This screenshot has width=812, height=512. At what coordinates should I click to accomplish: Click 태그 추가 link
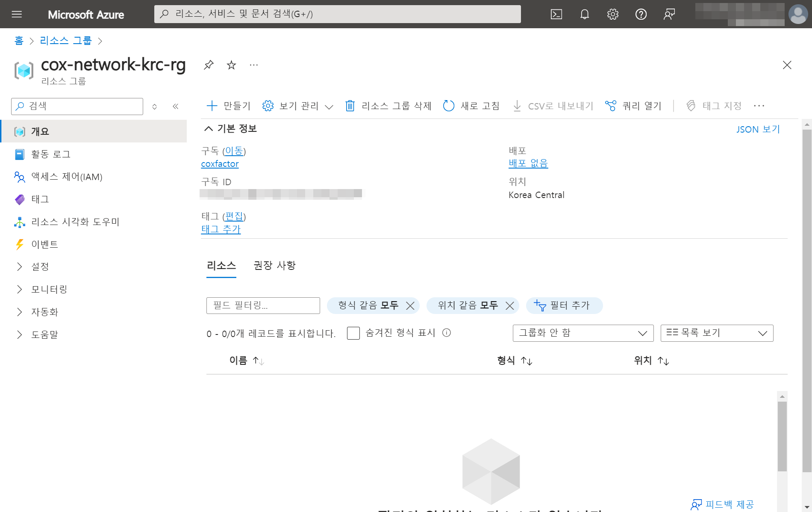(x=221, y=229)
